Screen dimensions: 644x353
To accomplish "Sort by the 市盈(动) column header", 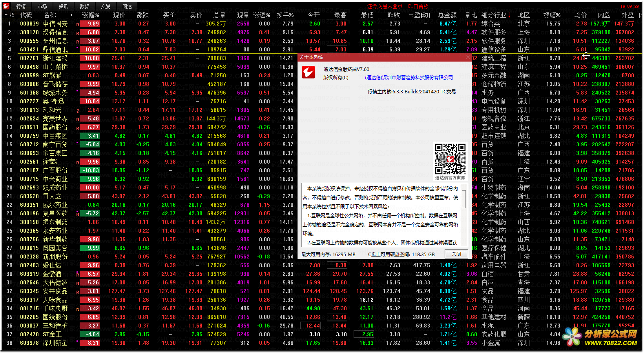I will tap(419, 15).
